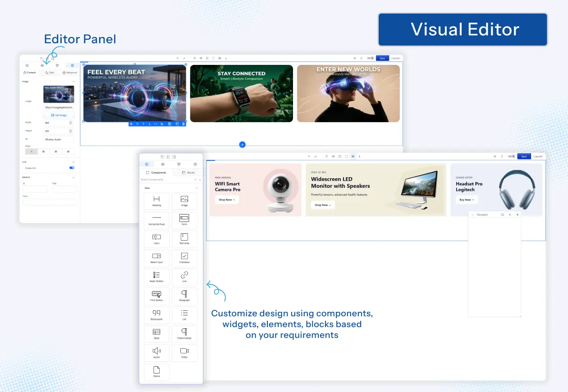This screenshot has height=392, width=568.
Task: Add the Horizontal Rule component
Action: pos(156,220)
